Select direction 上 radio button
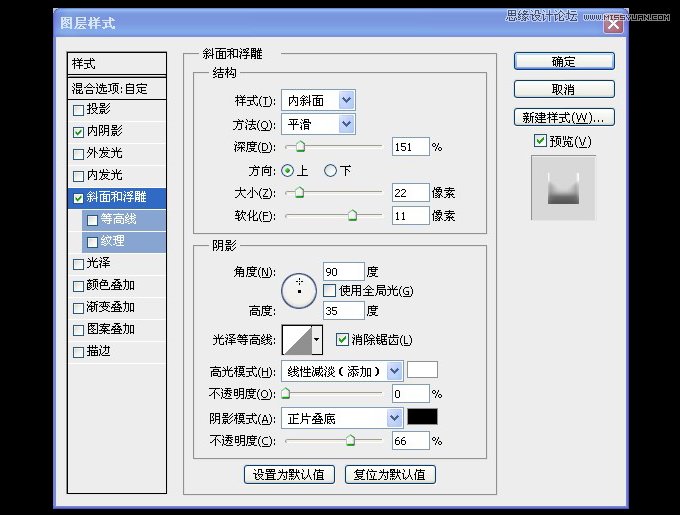 tap(287, 170)
